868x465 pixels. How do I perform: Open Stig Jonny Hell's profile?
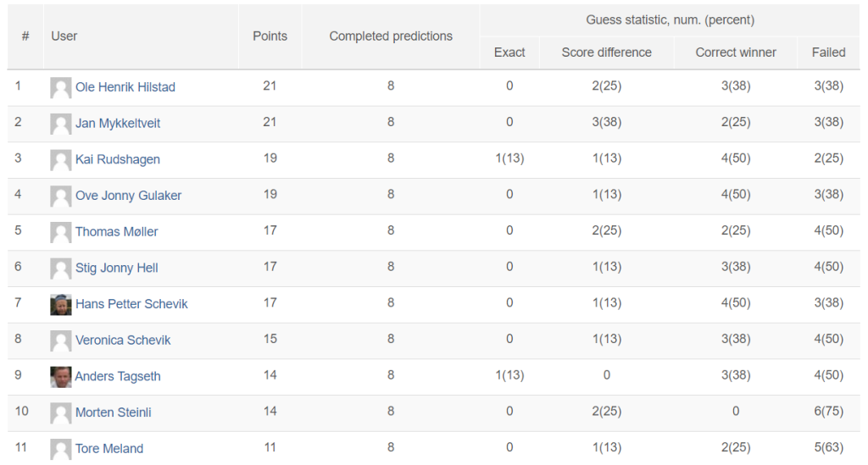117,268
